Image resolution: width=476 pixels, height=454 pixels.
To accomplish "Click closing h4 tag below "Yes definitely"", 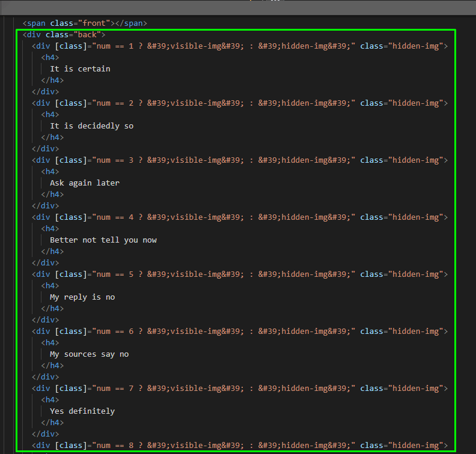I will click(52, 423).
